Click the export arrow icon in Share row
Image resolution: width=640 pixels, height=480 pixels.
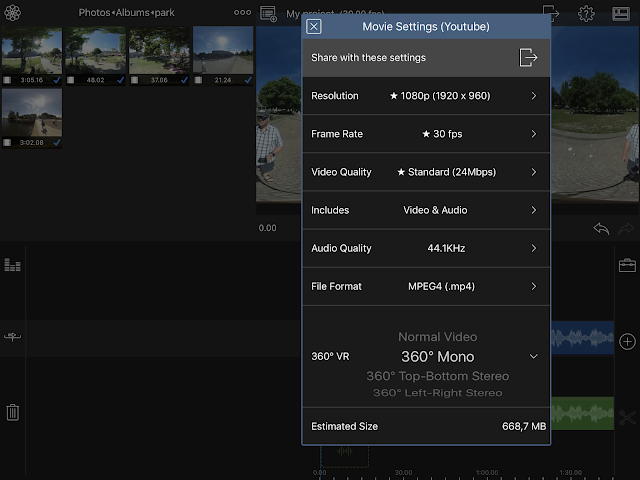[x=528, y=58]
